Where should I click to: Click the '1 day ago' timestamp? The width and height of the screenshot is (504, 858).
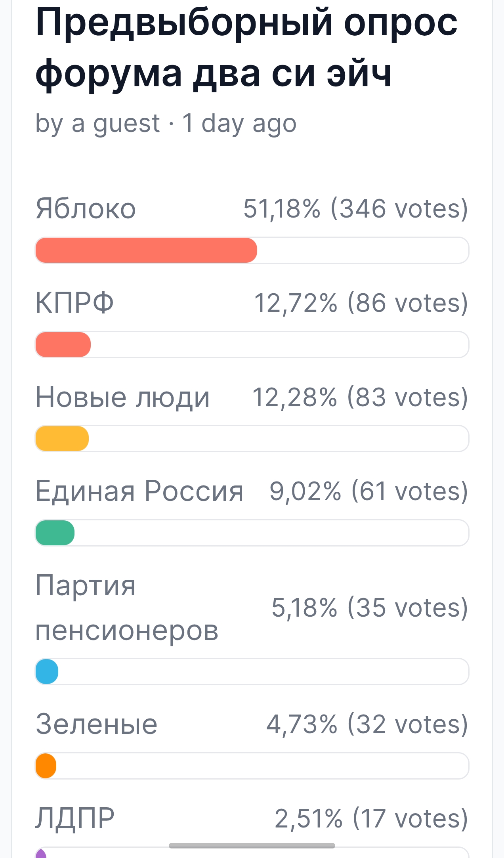(239, 123)
